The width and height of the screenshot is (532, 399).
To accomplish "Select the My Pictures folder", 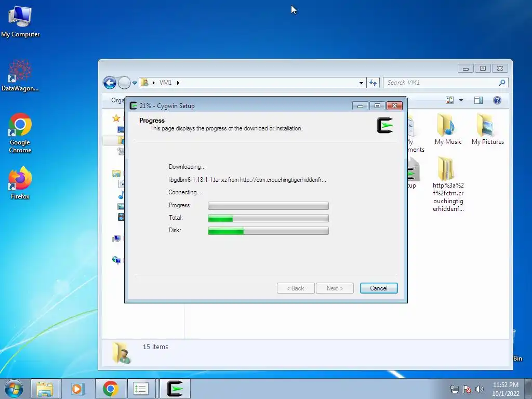I will tap(487, 129).
